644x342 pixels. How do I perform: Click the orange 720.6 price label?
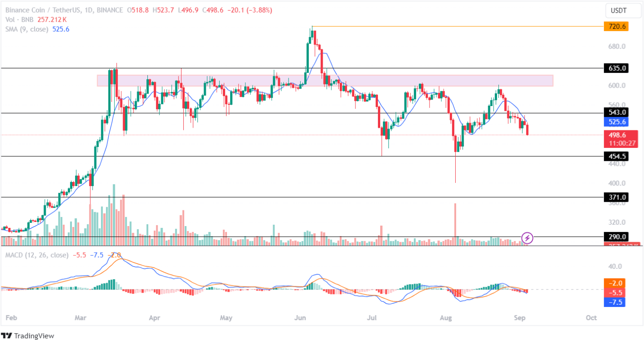(x=616, y=27)
